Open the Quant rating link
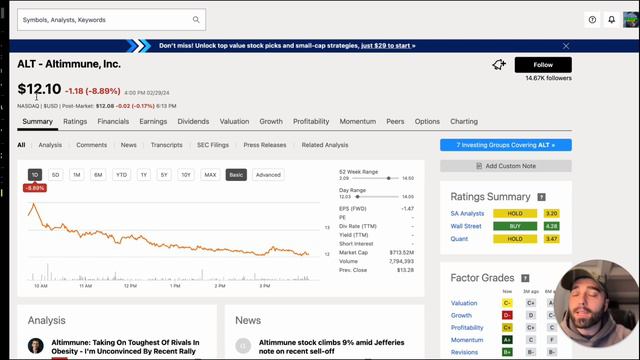The height and width of the screenshot is (360, 640). tap(459, 239)
